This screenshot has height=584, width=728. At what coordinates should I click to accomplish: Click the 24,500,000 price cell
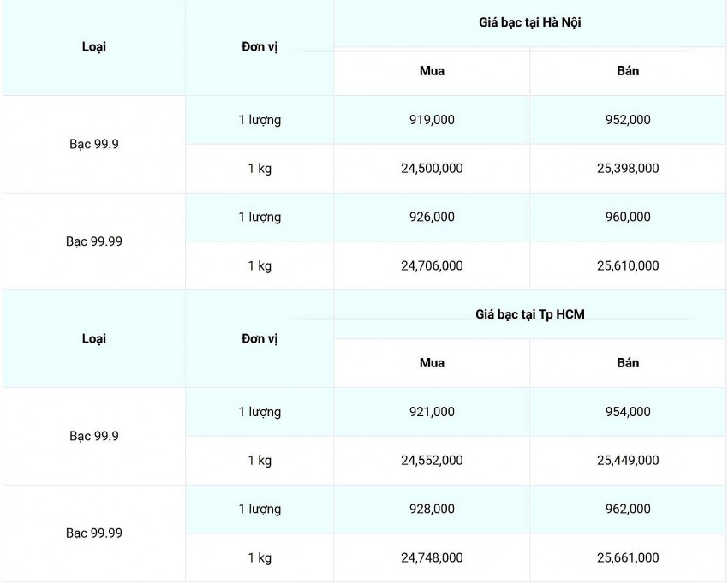click(x=432, y=169)
